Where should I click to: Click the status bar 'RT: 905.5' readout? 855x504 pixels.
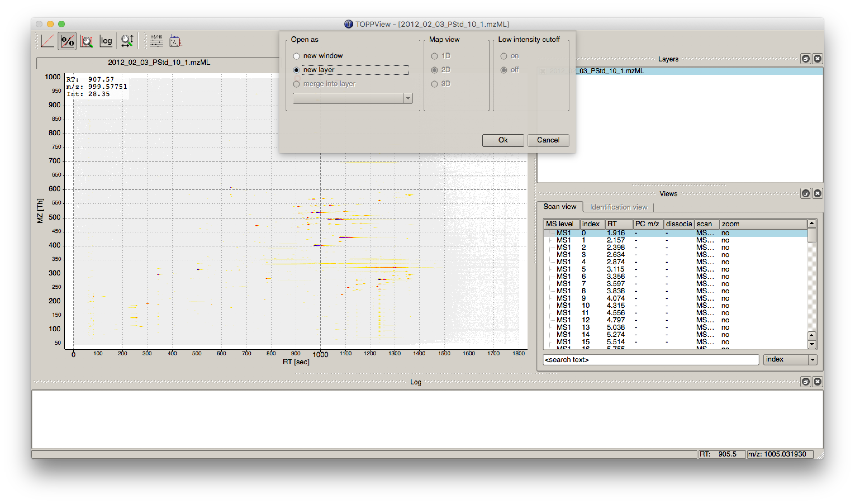coord(722,455)
